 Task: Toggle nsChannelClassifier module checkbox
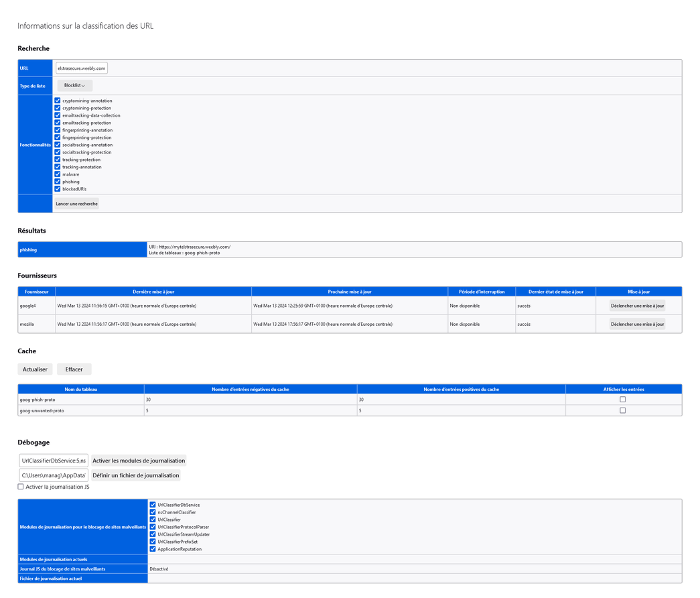(153, 512)
